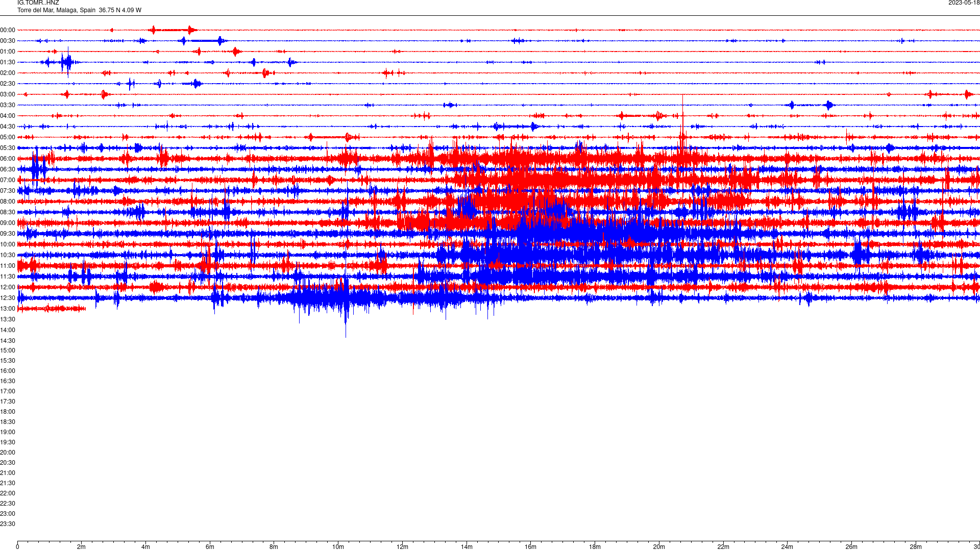Select the 09:30 time row label
This screenshot has width=980, height=551.
point(8,234)
